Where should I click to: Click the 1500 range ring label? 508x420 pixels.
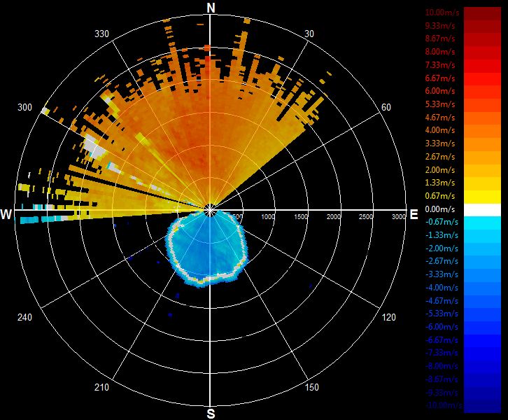click(301, 217)
